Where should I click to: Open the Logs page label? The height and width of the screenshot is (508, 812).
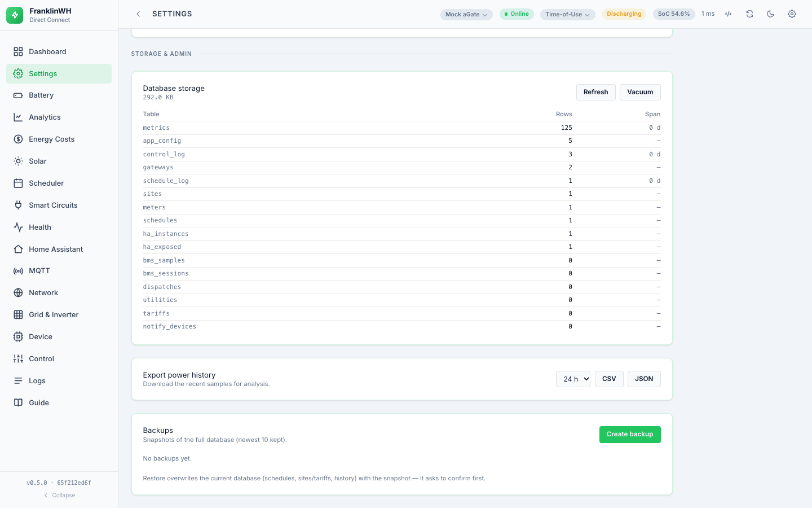pyautogui.click(x=37, y=381)
